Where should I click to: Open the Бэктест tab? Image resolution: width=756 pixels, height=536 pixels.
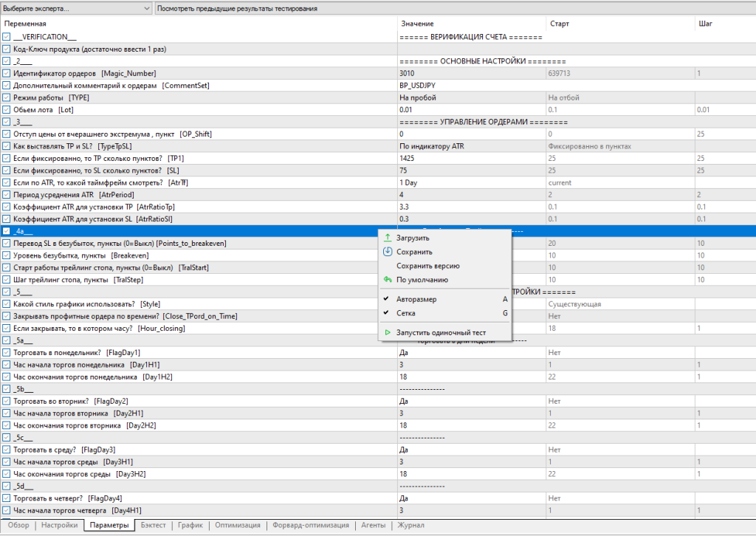pyautogui.click(x=154, y=526)
